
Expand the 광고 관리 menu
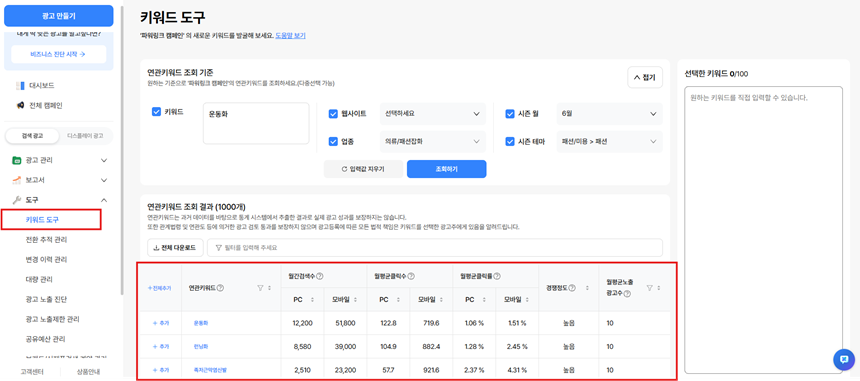coord(104,161)
